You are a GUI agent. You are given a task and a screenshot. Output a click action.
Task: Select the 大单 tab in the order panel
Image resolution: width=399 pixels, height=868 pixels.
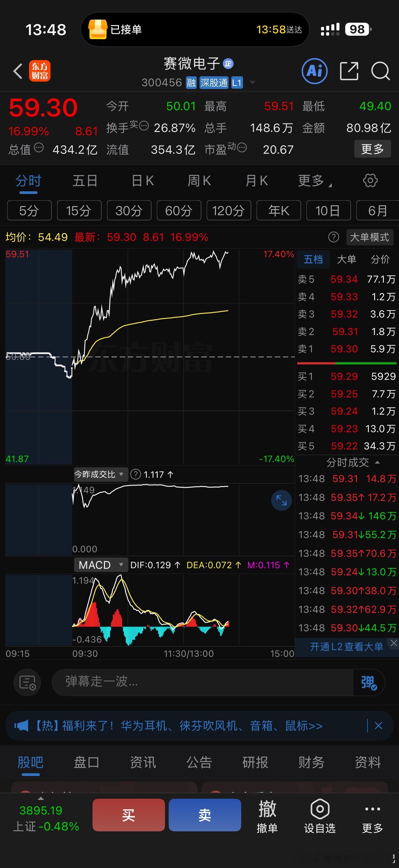346,259
